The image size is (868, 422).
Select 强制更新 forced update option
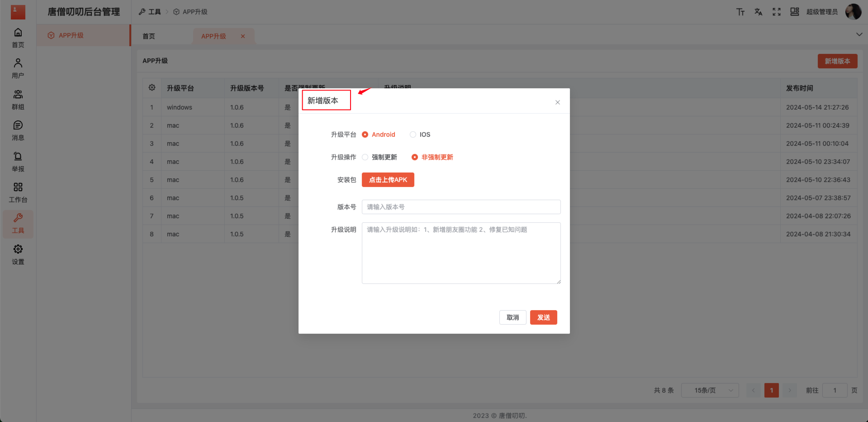tap(365, 157)
